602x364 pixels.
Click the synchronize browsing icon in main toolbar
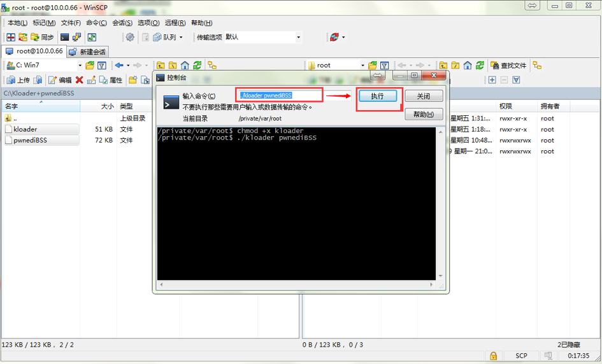(x=23, y=37)
